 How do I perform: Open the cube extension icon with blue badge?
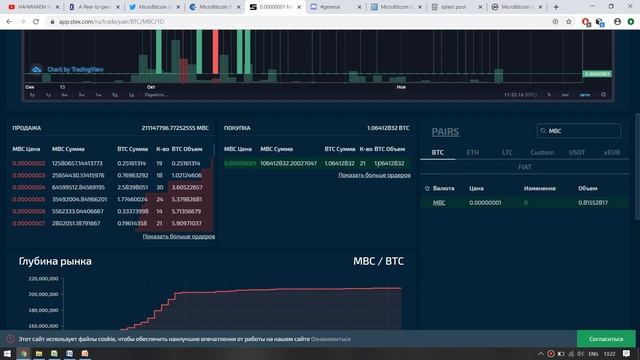point(600,22)
